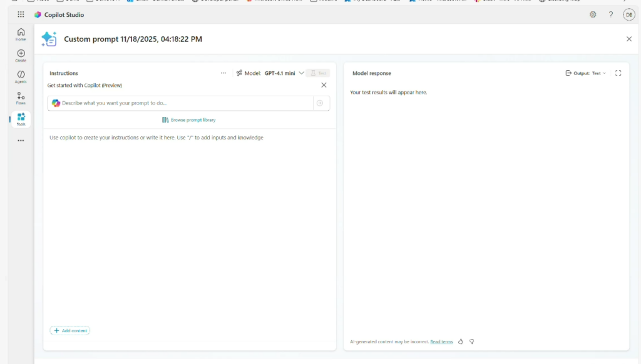
Task: Go to Home in the sidebar
Action: pos(21,34)
